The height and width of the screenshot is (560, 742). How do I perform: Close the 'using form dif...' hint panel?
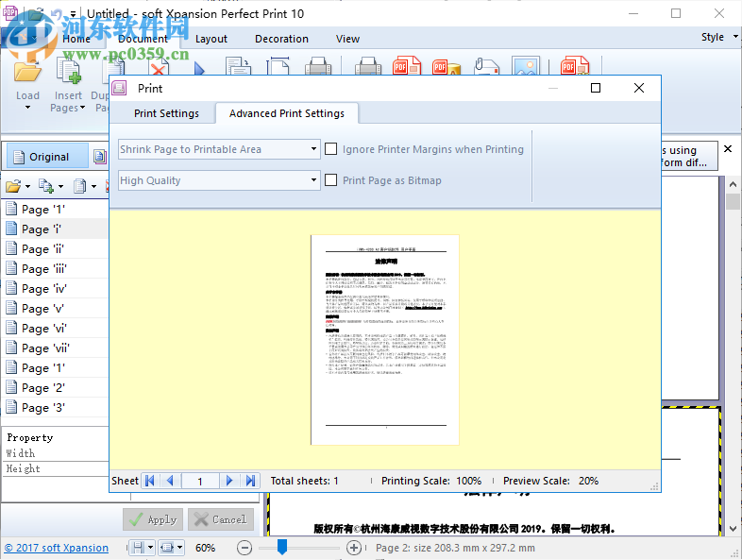(728, 148)
